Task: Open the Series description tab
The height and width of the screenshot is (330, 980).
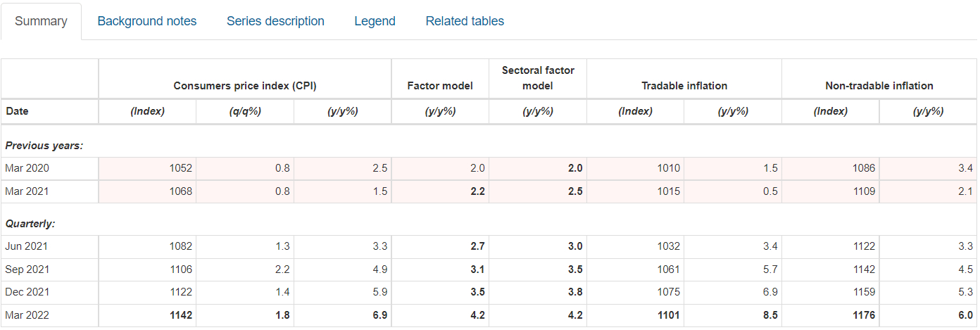Action: pos(275,21)
